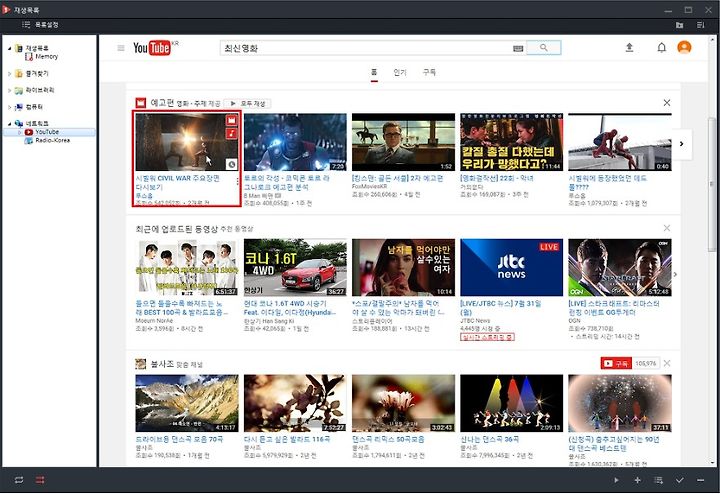Click the 드라이브용 댄스곡 모음 70곡 title link

click(x=179, y=439)
